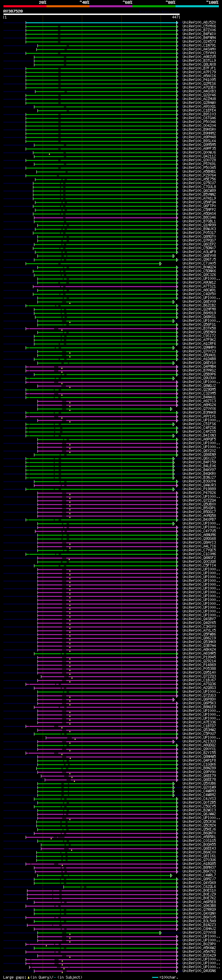Select the UniRef100_P19889 label

[x=199, y=489]
